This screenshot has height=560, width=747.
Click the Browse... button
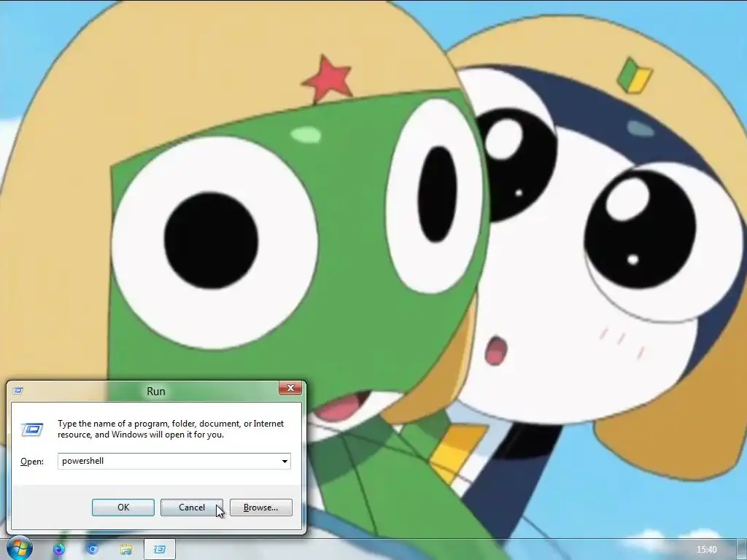point(260,507)
